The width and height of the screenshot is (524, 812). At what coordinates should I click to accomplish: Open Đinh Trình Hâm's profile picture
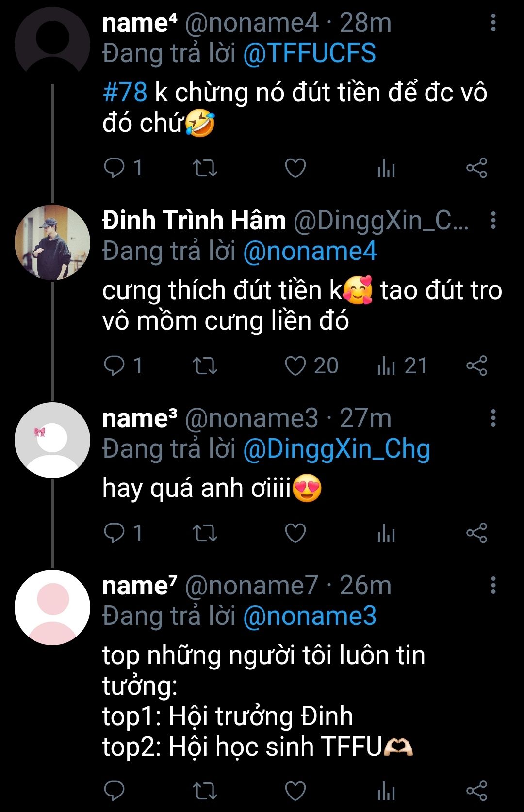[x=52, y=242]
